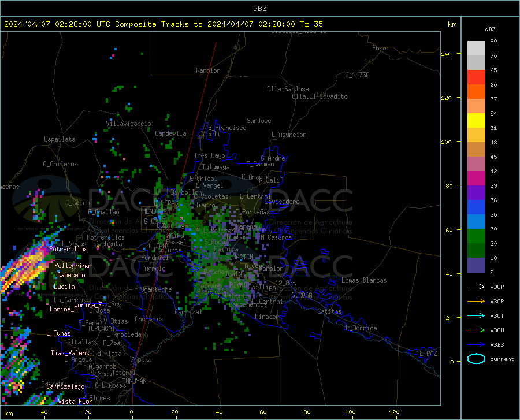Click the C_Chilenos map label
Image resolution: width=520 pixels, height=420 pixels.
click(x=60, y=164)
